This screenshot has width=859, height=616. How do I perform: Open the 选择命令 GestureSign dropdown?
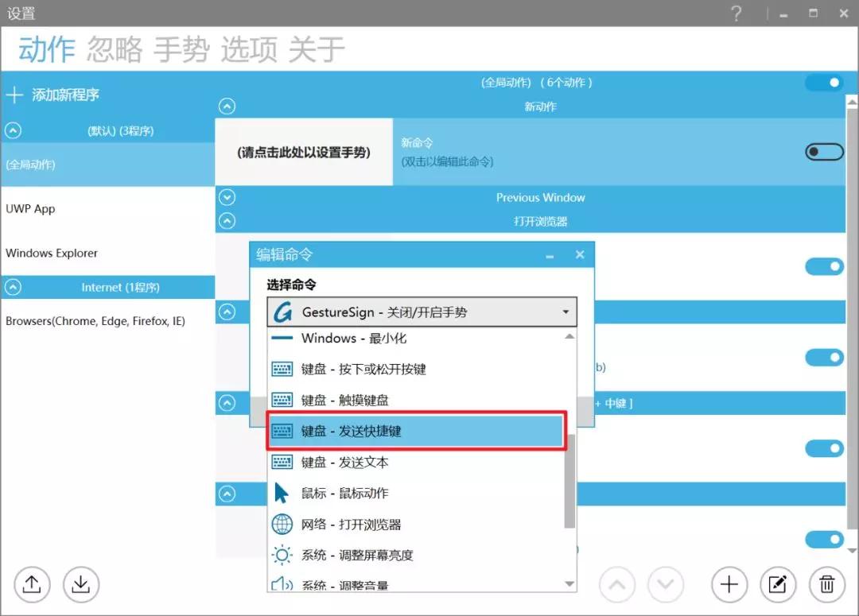421,312
